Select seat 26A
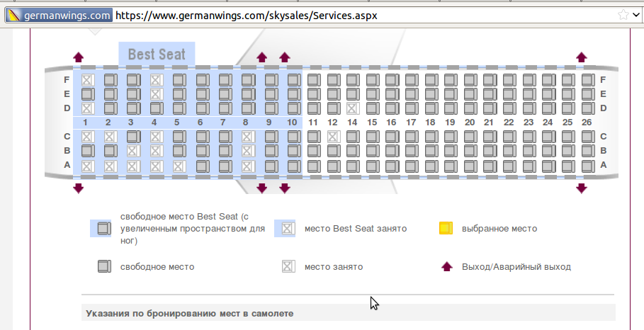Screen dimensions: 644x330 (x=588, y=166)
